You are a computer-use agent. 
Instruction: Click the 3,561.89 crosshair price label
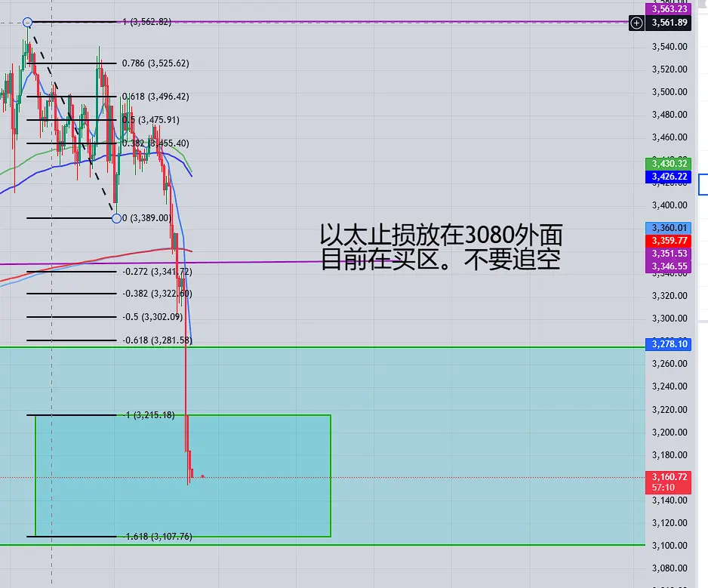tap(670, 23)
